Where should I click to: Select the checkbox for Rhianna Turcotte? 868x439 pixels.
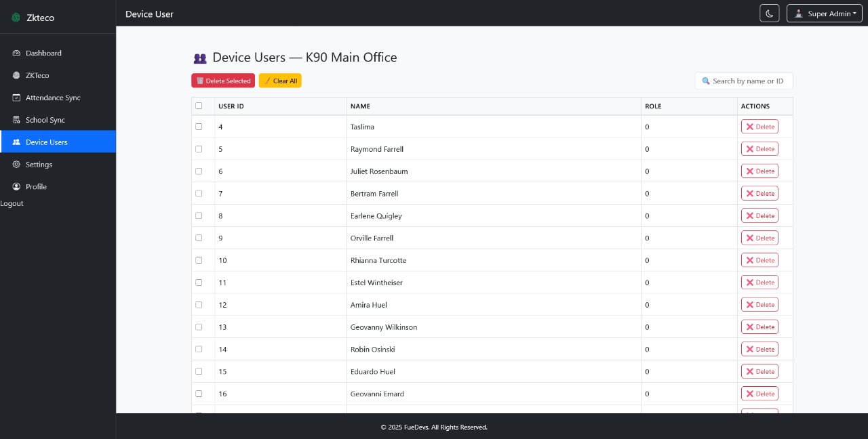coord(199,259)
